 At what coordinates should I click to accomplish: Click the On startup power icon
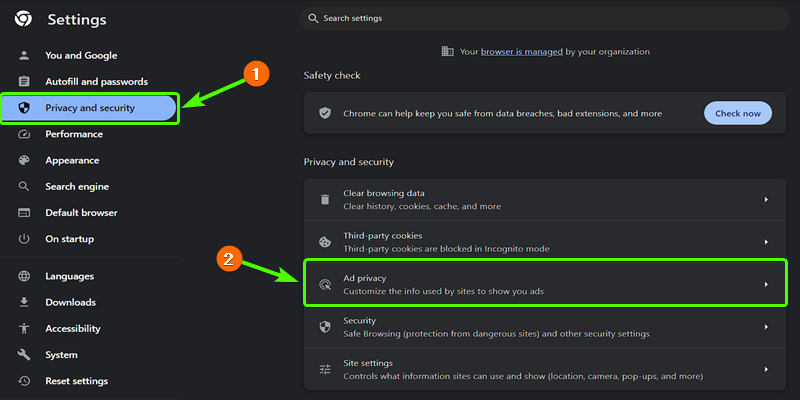[24, 239]
